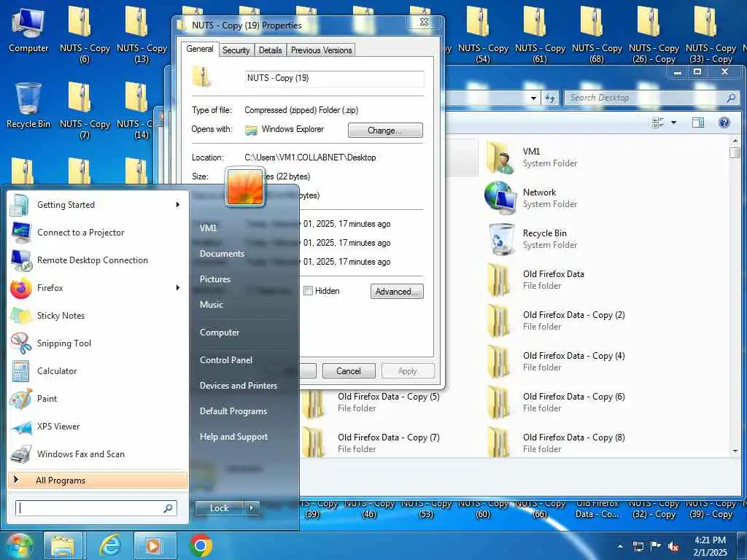Viewport: 747px width, 560px height.
Task: Launch Windows Fax and Scan
Action: coord(97,454)
